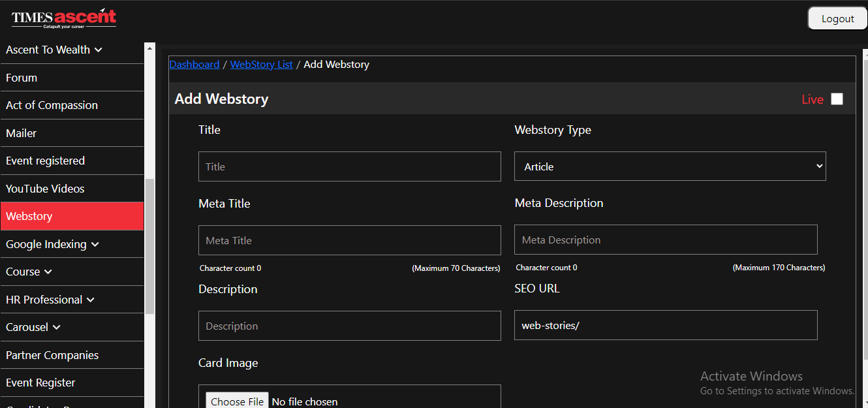This screenshot has width=868, height=408.
Task: Focus the Meta Description input field
Action: [666, 240]
